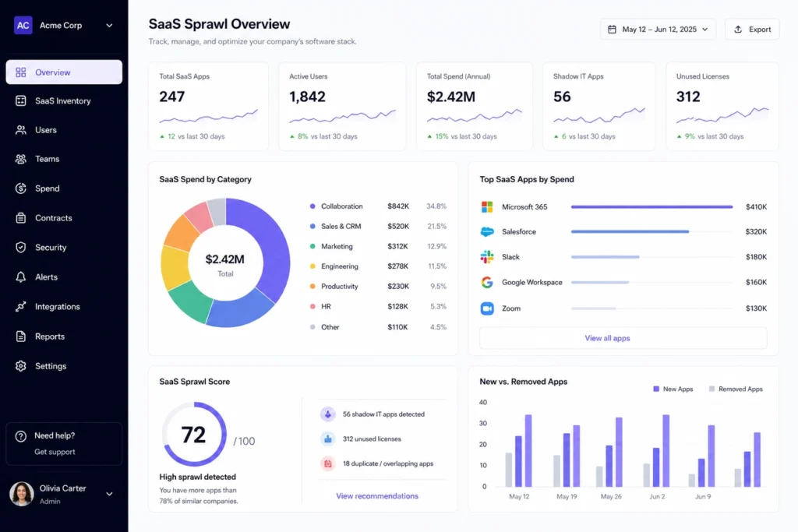The height and width of the screenshot is (532, 798).
Task: Click '18 duplicate / overlapping apps' text
Action: point(388,463)
